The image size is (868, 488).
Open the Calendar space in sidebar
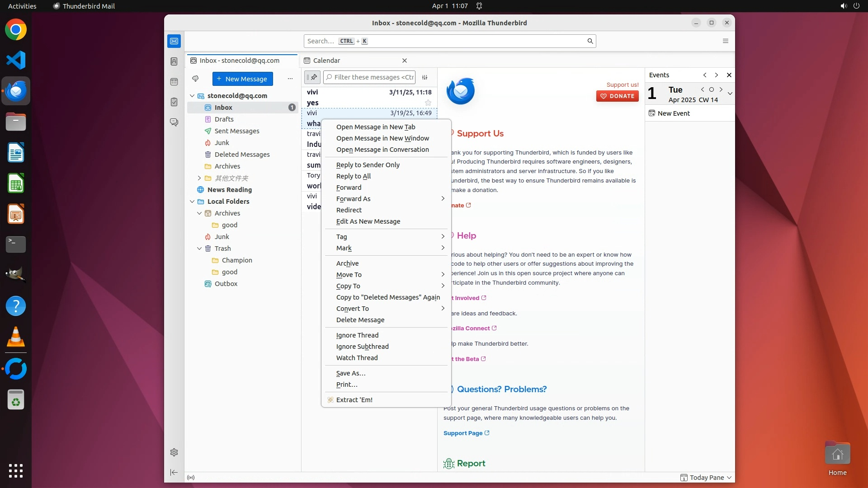pos(174,82)
